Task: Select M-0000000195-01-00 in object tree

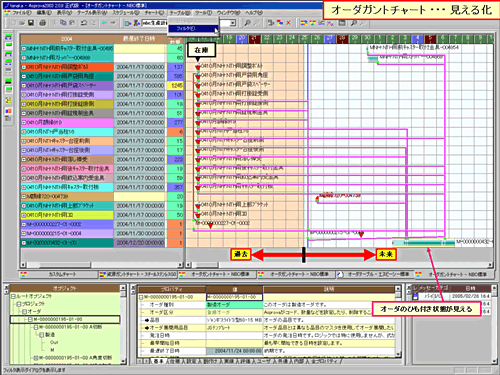Action: [x=65, y=319]
